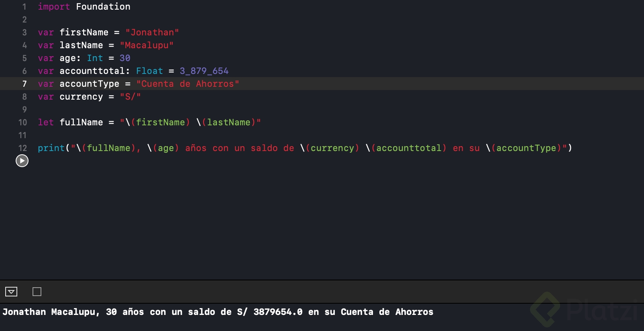
Task: Click the number 30 on line 5
Action: tap(125, 58)
